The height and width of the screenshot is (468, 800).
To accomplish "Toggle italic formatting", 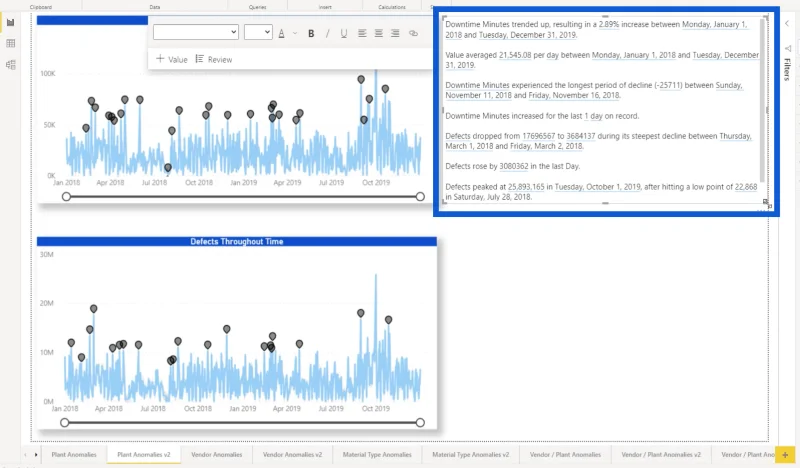I will (328, 33).
